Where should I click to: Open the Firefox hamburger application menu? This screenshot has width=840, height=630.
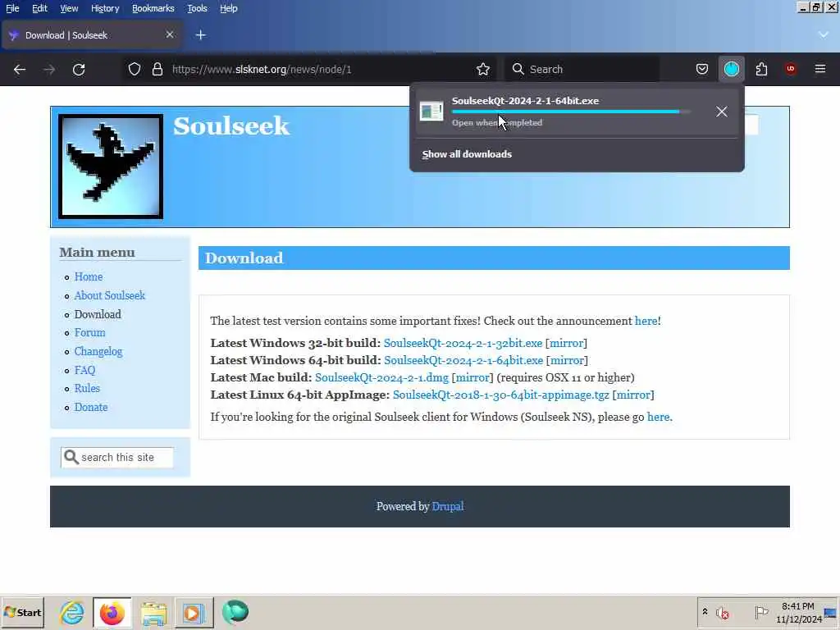coord(820,69)
